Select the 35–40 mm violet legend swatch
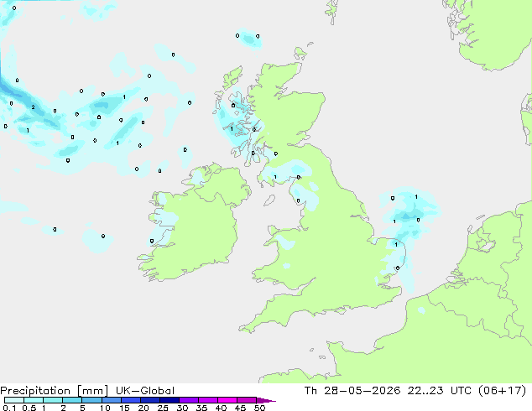This screenshot has width=532, height=411. [207, 400]
